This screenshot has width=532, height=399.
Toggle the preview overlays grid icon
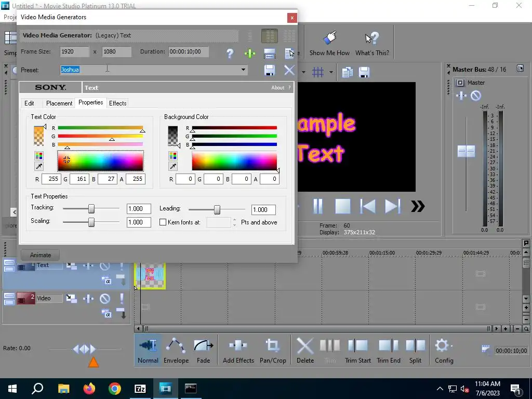pyautogui.click(x=318, y=72)
